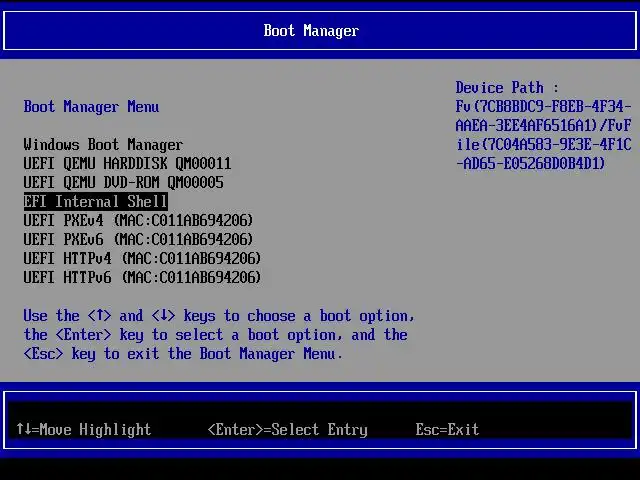This screenshot has height=480, width=640.
Task: Choose UEFI QEMU HARDDISK QM00011 boot option
Action: point(127,164)
